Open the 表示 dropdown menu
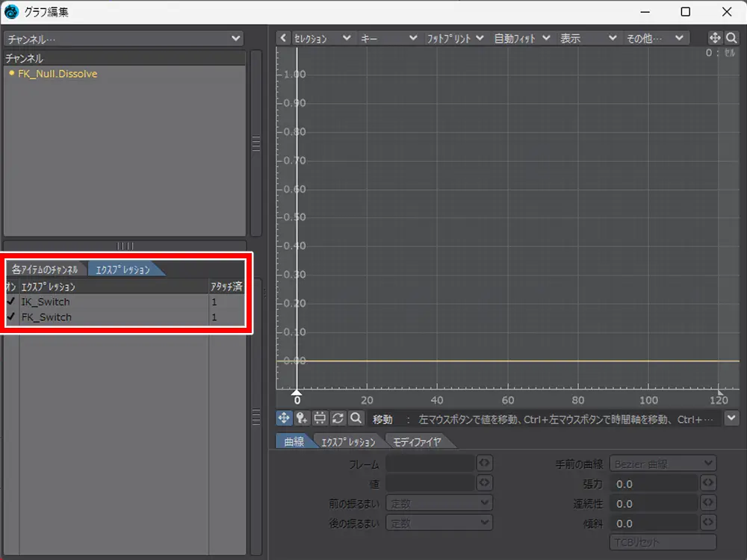747x560 pixels. 588,38
